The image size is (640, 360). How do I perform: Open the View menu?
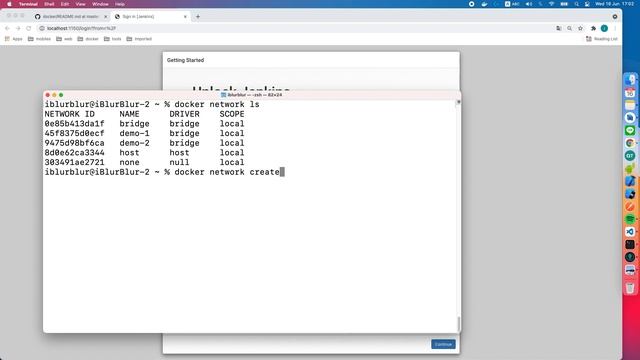(x=80, y=4)
